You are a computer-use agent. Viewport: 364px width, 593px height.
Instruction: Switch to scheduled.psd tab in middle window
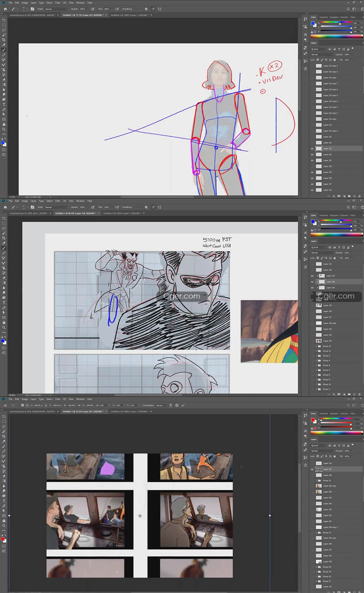[28, 213]
